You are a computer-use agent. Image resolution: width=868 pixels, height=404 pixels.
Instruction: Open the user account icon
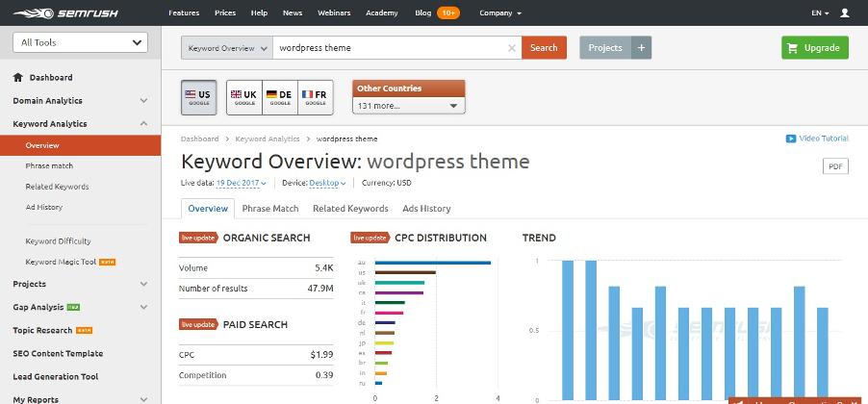click(x=844, y=13)
